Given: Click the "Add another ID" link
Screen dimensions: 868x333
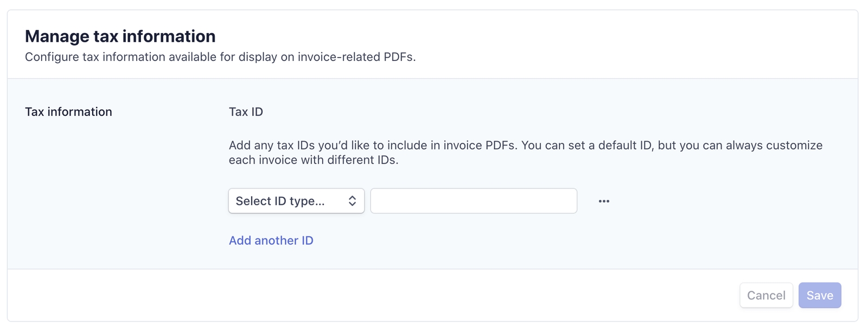Looking at the screenshot, I should click(271, 241).
